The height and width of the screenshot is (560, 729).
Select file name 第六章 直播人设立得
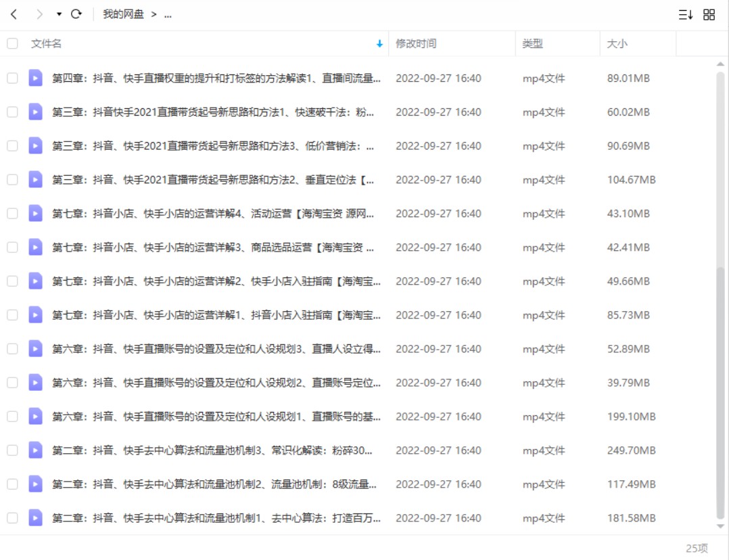(216, 349)
